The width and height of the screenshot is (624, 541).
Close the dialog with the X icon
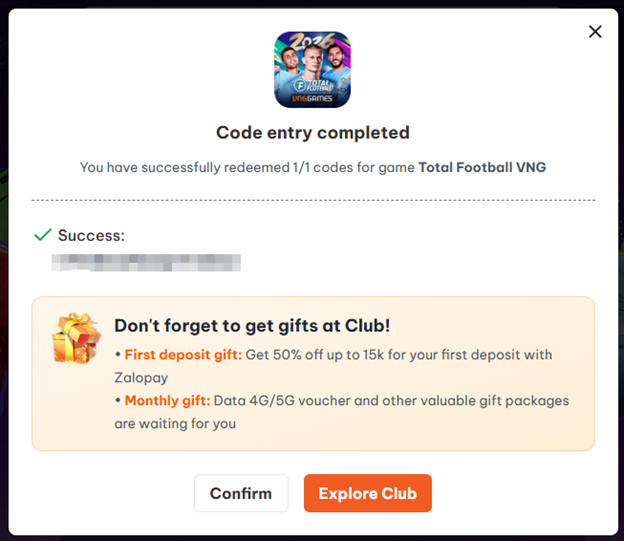(595, 32)
